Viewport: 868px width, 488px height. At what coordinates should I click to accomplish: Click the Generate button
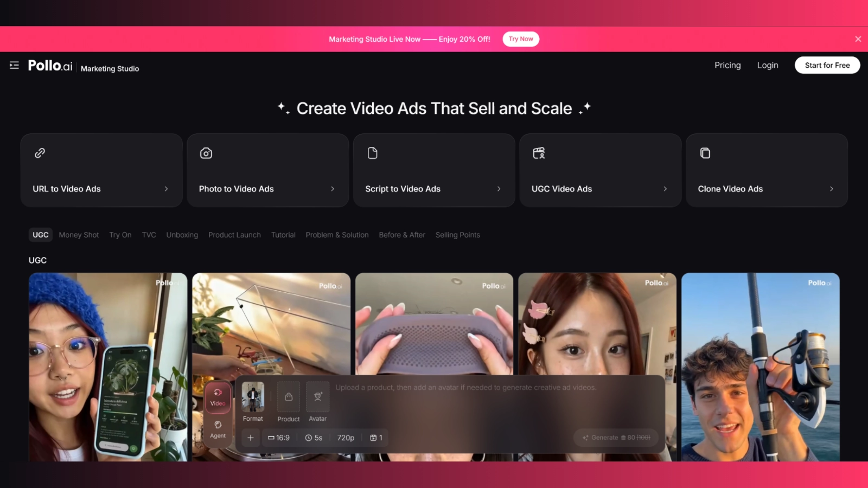(x=616, y=438)
